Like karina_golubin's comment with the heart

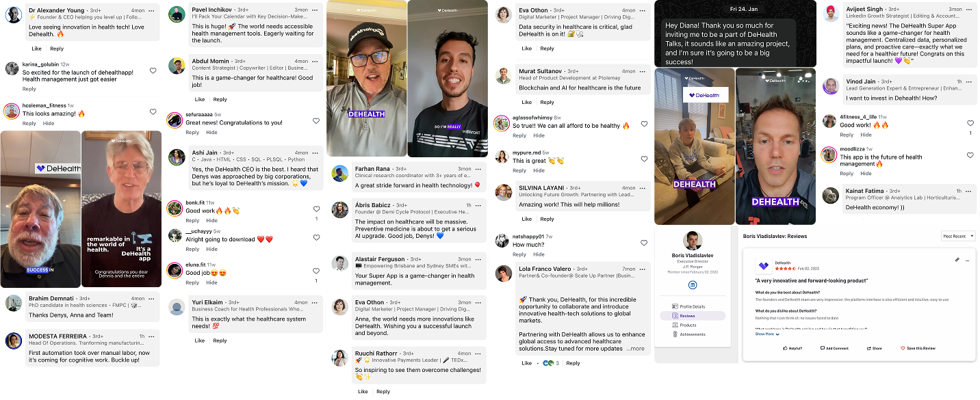[153, 70]
